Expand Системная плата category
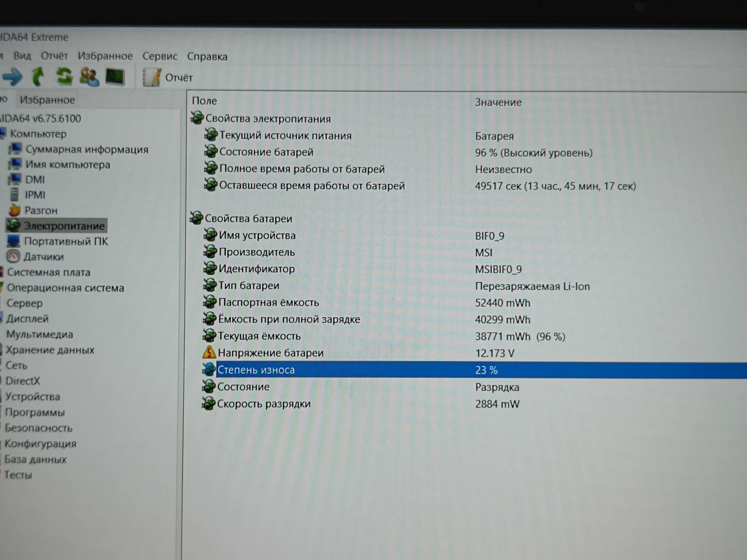This screenshot has width=747, height=560. coord(49,272)
